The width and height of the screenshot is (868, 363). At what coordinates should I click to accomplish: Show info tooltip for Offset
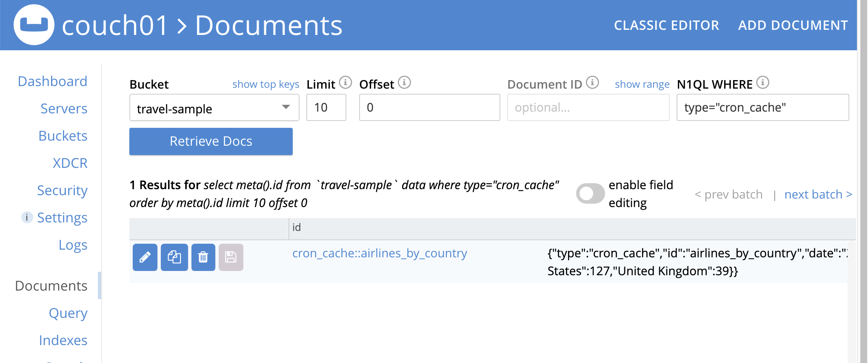point(404,82)
